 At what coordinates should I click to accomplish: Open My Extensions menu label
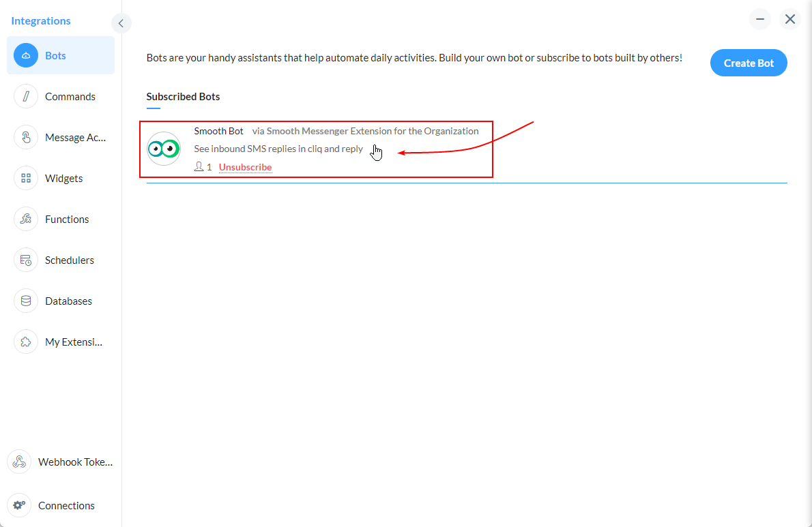74,342
